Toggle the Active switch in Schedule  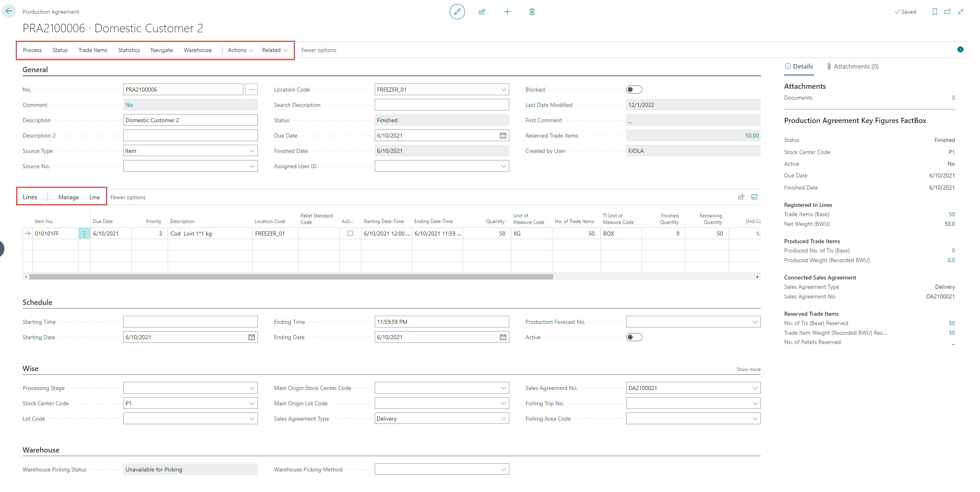634,337
